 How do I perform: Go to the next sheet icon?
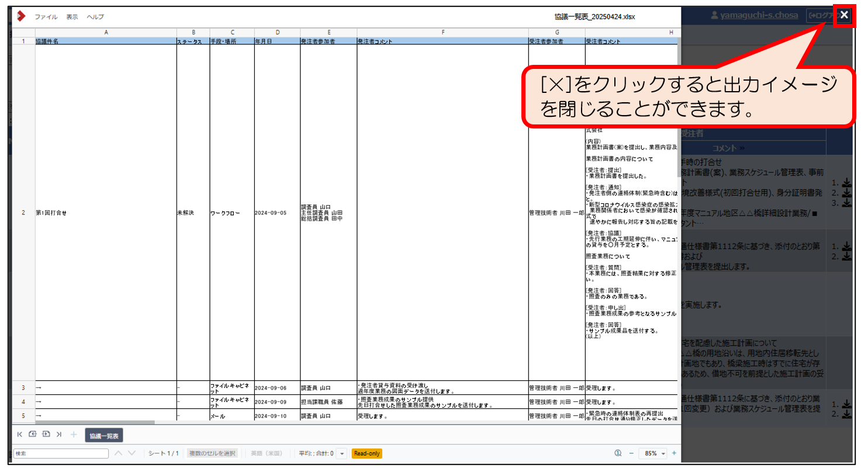pos(46,435)
